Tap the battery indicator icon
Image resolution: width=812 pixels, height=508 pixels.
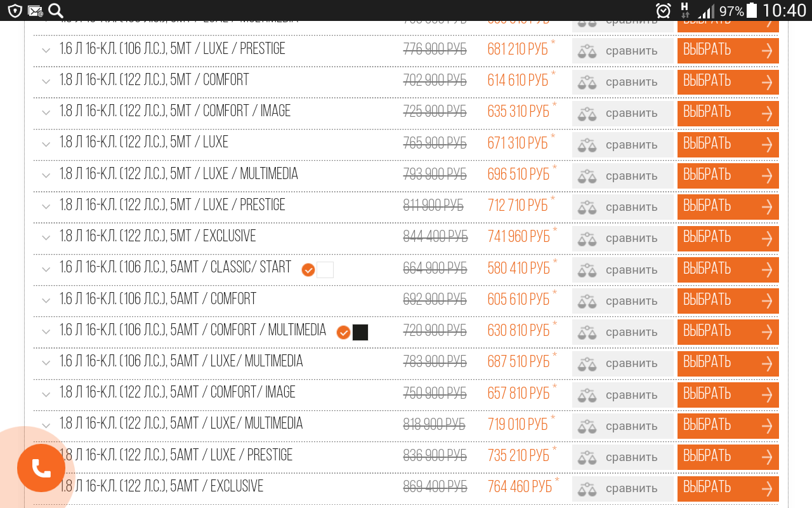pyautogui.click(x=752, y=10)
